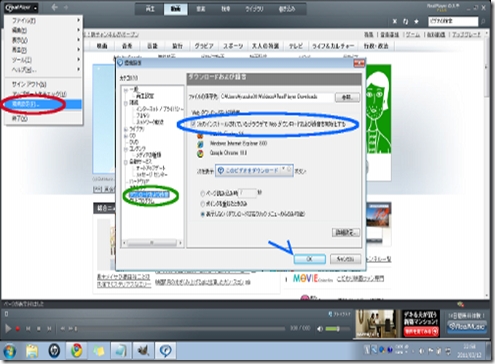495x364 pixels.
Task: Click the Previous track button
Action: 28,329
